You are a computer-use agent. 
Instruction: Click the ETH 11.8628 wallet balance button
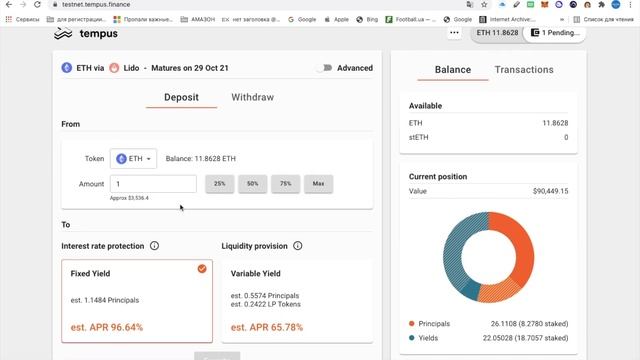[x=497, y=33]
